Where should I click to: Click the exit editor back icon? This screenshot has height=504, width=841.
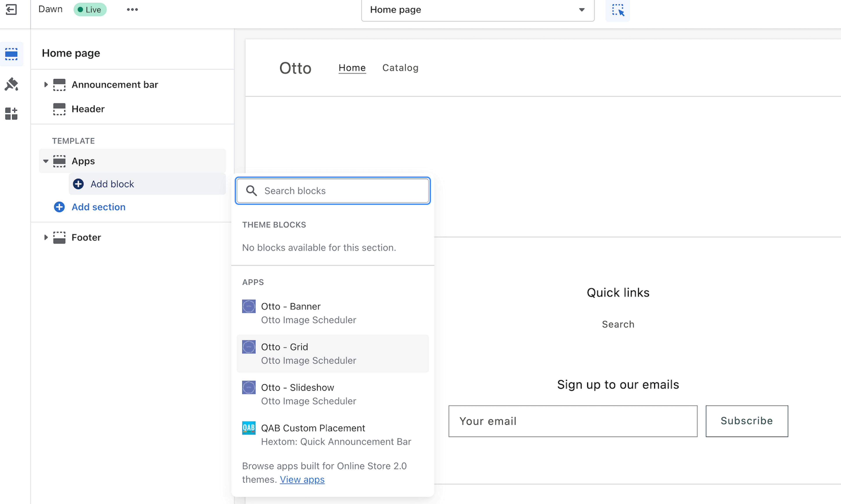click(x=11, y=9)
